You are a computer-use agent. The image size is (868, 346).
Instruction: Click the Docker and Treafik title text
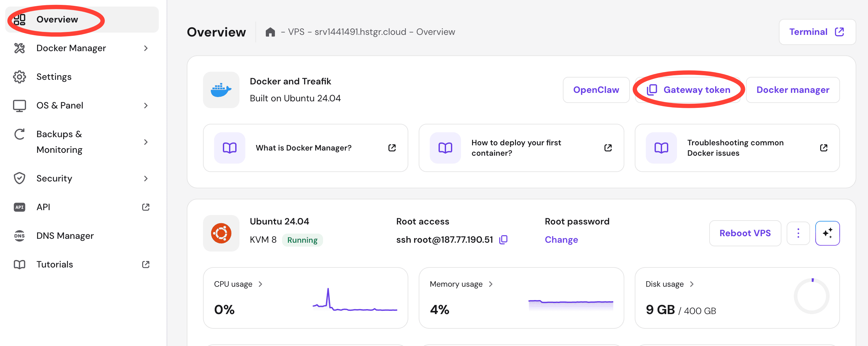point(290,81)
